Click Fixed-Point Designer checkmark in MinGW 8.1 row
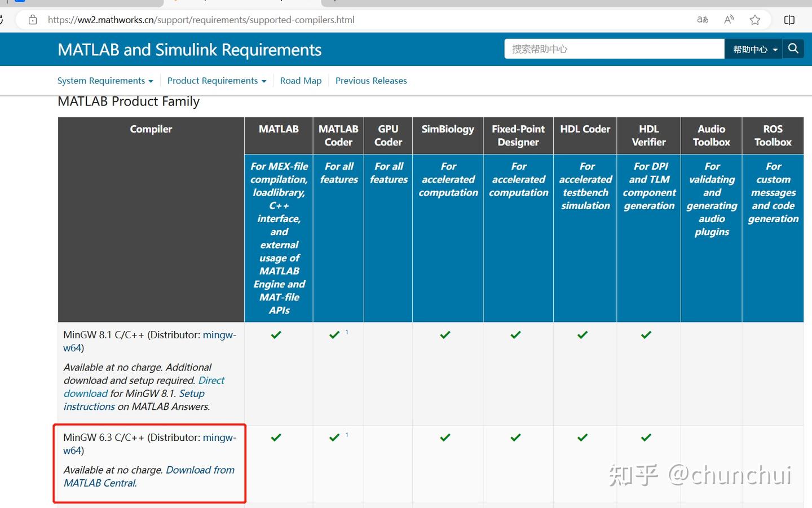 coord(515,335)
